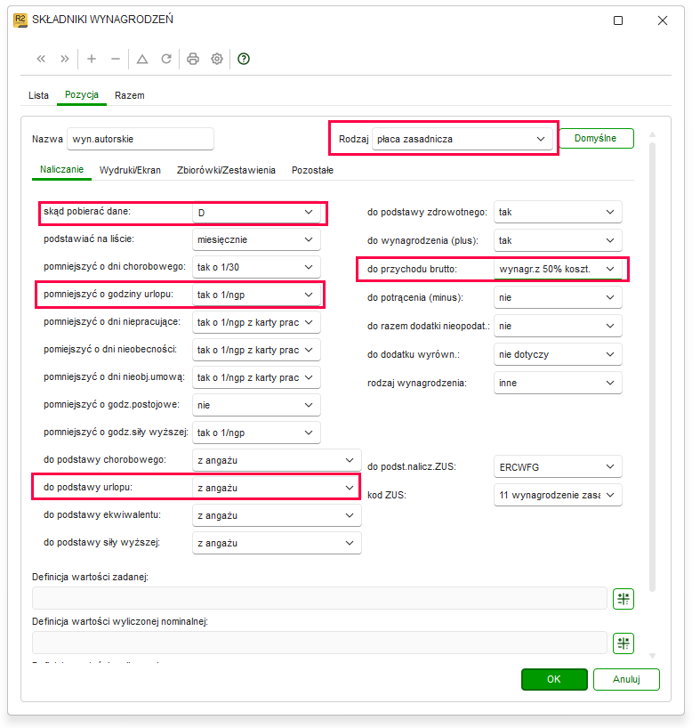Switch to the Lista tab

point(38,95)
